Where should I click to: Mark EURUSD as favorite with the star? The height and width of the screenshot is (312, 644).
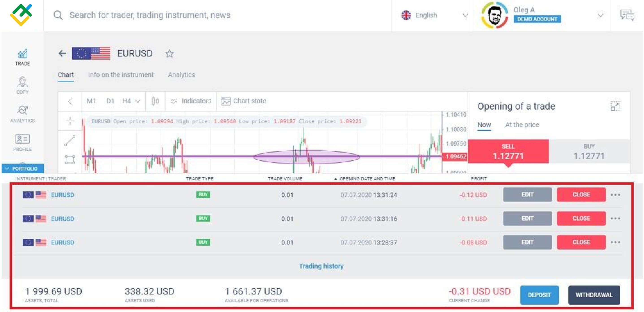169,54
